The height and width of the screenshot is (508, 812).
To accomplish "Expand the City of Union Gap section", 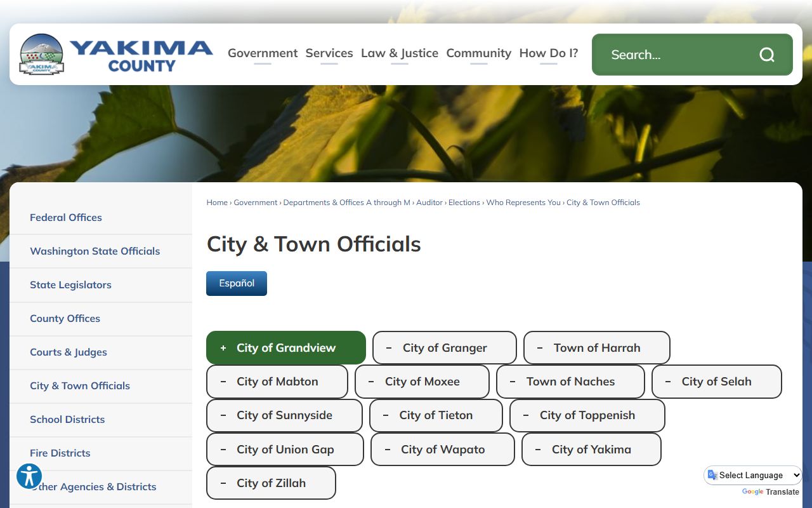I will click(285, 450).
